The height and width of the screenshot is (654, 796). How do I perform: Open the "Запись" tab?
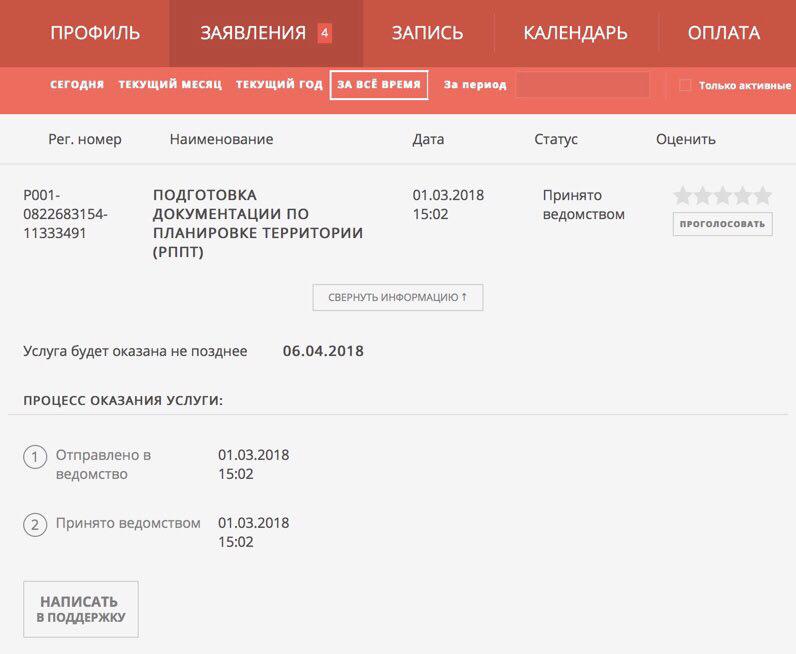pyautogui.click(x=427, y=33)
